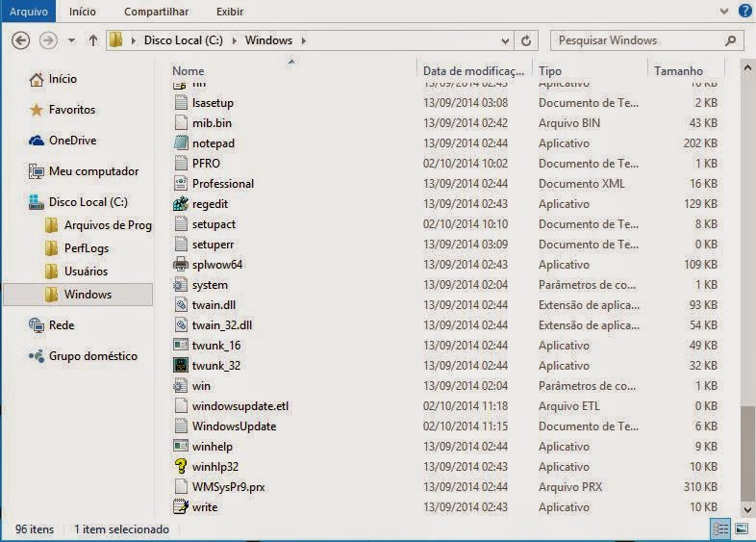The image size is (756, 542).
Task: Open Rede in the navigation pane
Action: coord(52,325)
